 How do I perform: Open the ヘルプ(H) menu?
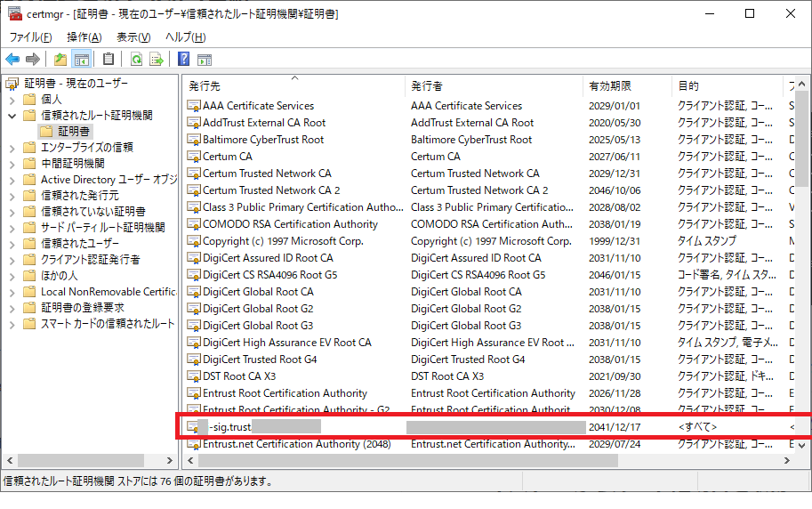pos(185,37)
